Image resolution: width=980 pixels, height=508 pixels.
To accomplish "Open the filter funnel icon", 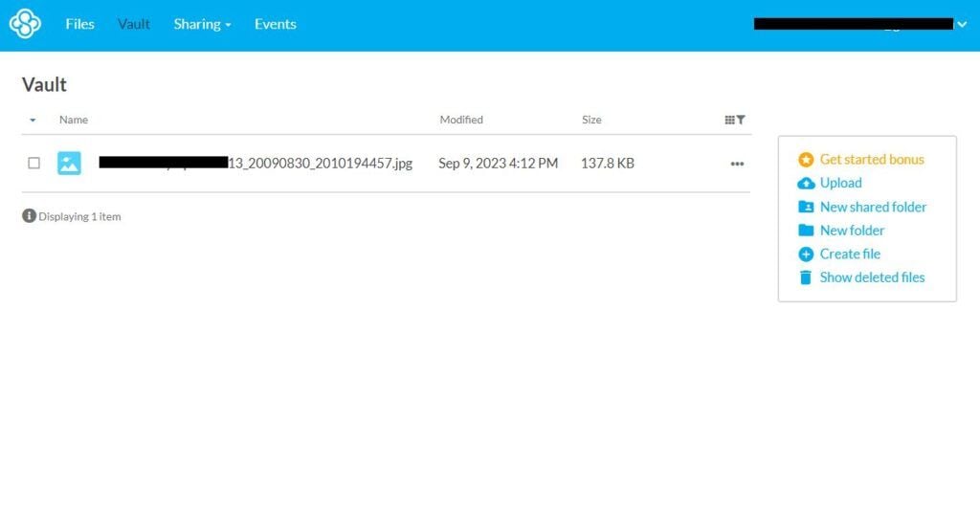I will 741,120.
